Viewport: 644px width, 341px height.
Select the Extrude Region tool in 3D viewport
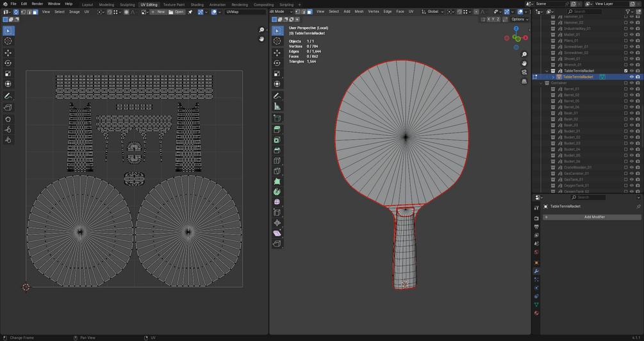coord(277,129)
